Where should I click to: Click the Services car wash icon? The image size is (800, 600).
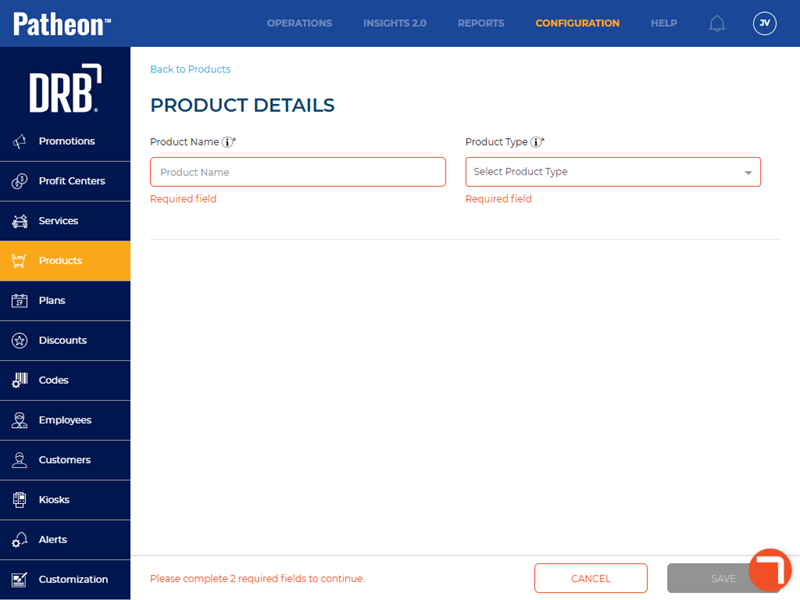[19, 221]
